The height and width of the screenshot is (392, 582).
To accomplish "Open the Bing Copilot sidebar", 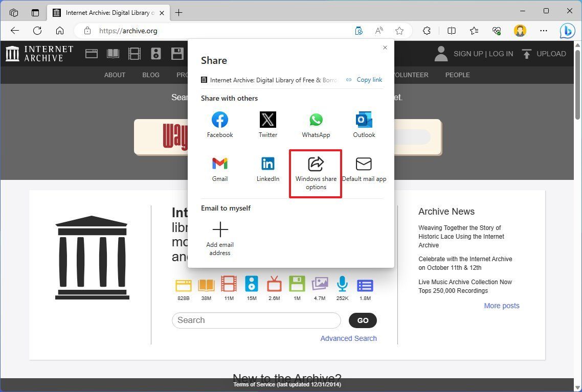I will [567, 31].
